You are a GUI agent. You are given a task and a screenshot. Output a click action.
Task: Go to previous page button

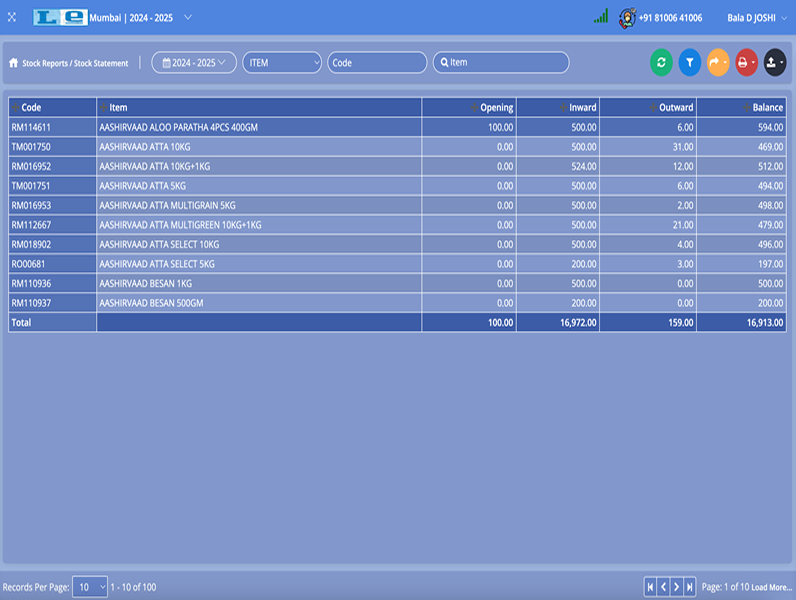click(663, 587)
